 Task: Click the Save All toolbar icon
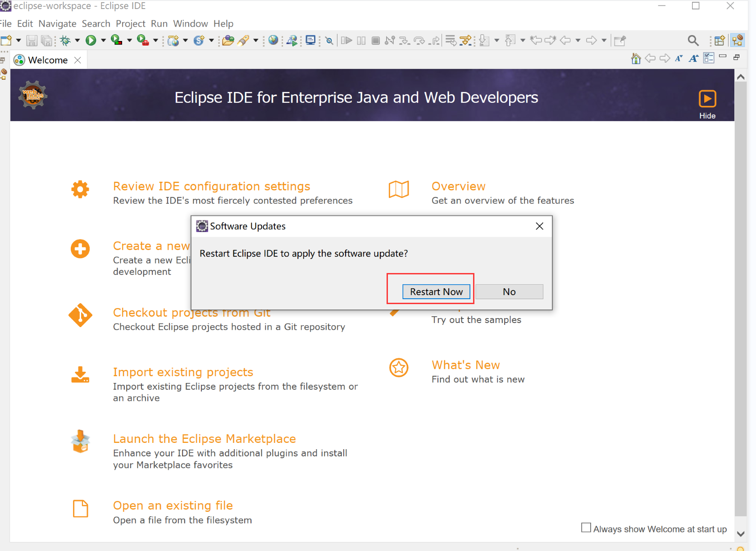(x=46, y=41)
